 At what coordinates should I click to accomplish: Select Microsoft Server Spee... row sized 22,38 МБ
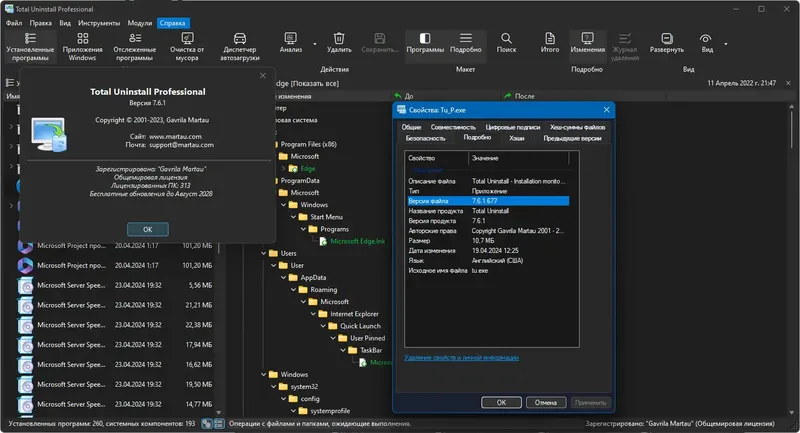pos(115,325)
